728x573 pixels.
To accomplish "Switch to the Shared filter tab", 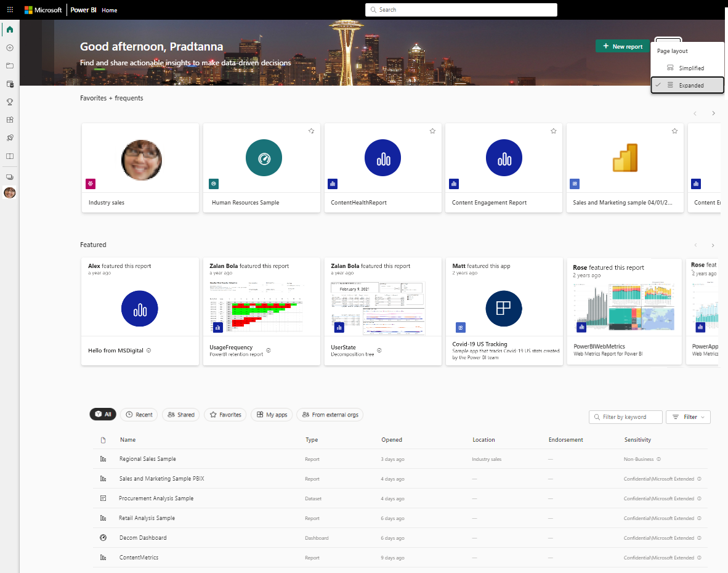I will 181,415.
